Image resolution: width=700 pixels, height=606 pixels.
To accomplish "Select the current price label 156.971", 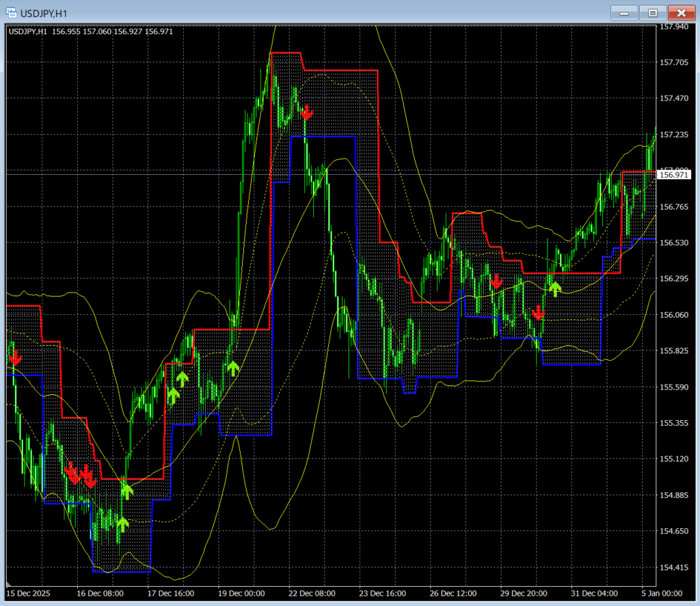I will 673,175.
